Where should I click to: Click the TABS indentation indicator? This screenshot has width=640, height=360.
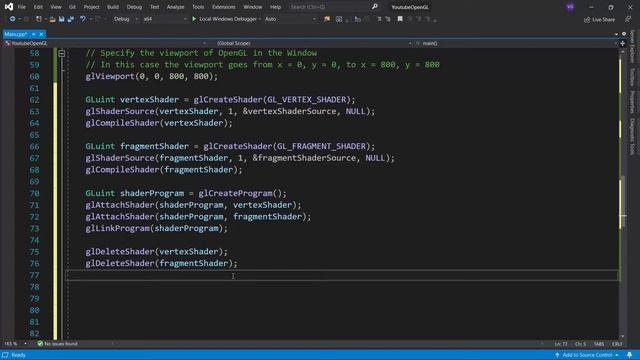pos(599,344)
